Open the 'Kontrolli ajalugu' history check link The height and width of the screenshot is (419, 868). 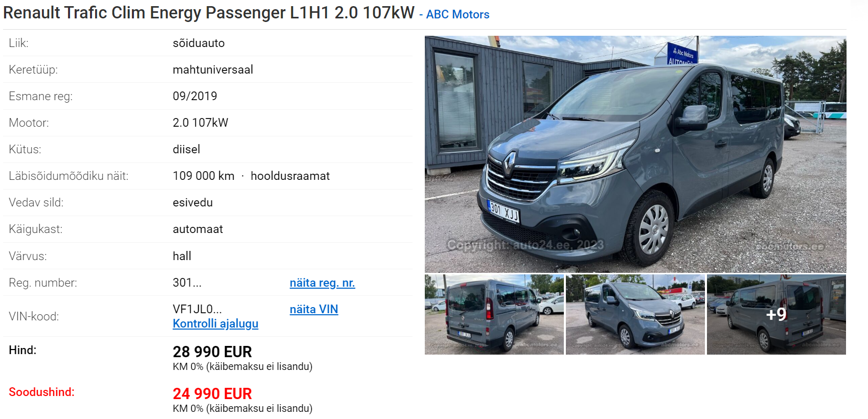tap(215, 323)
